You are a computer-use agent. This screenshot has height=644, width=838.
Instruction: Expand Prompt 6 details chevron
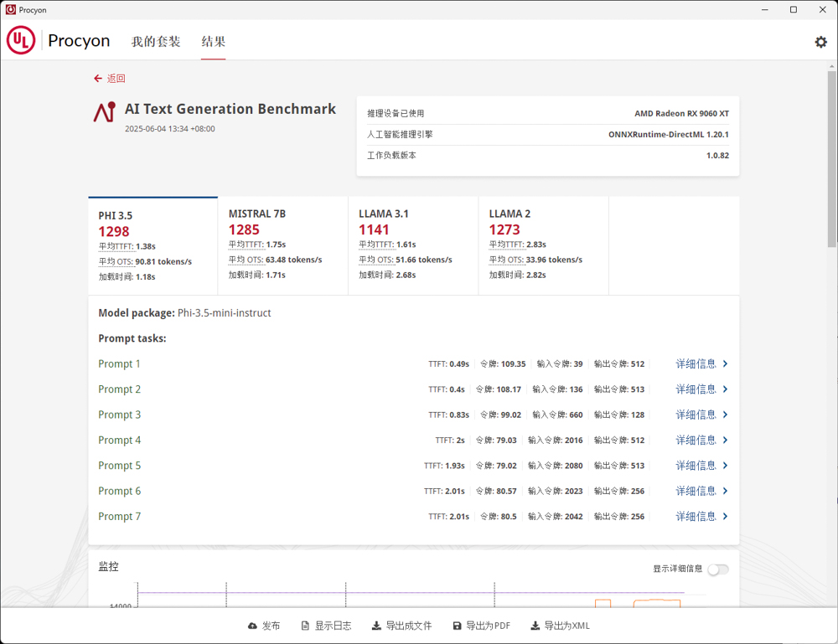(x=725, y=491)
